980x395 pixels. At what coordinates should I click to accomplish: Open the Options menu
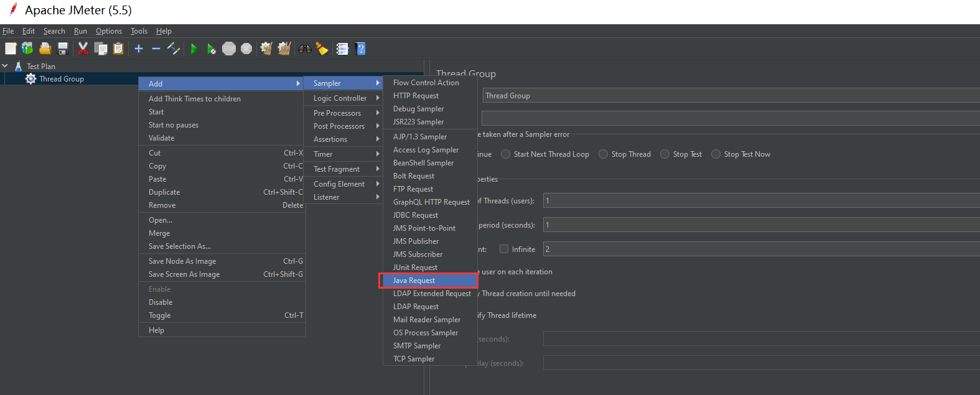pyautogui.click(x=109, y=31)
